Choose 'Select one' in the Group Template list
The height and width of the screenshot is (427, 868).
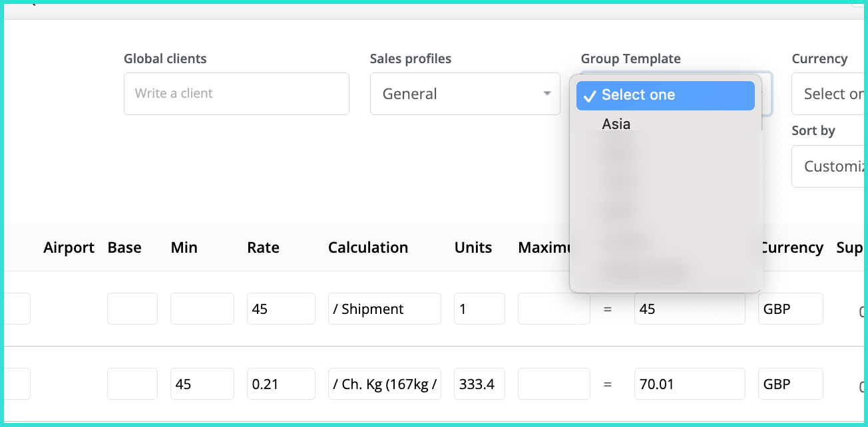click(665, 95)
